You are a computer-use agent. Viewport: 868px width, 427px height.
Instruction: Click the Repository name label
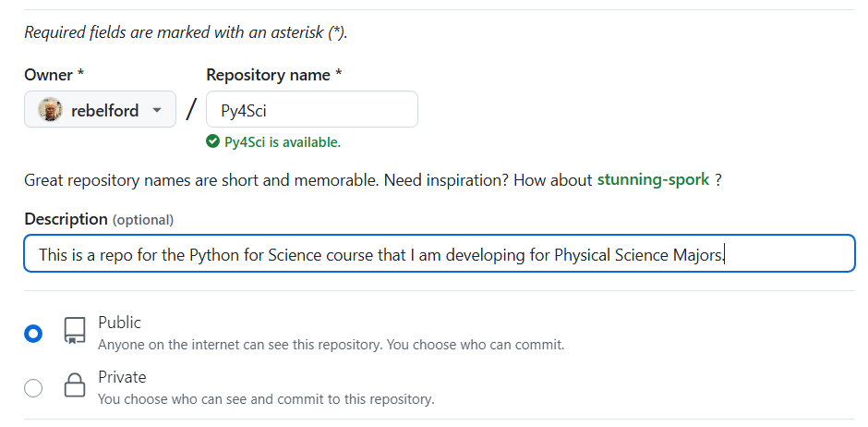click(x=274, y=75)
